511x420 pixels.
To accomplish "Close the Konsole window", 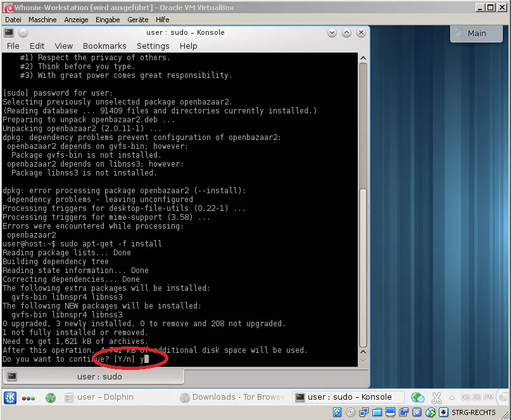I will click(361, 32).
